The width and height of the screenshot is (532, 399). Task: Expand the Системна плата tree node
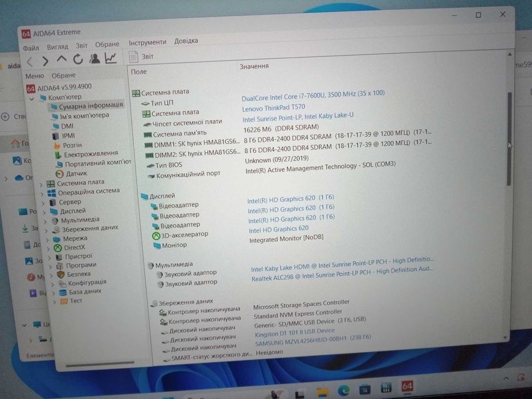coord(41,185)
